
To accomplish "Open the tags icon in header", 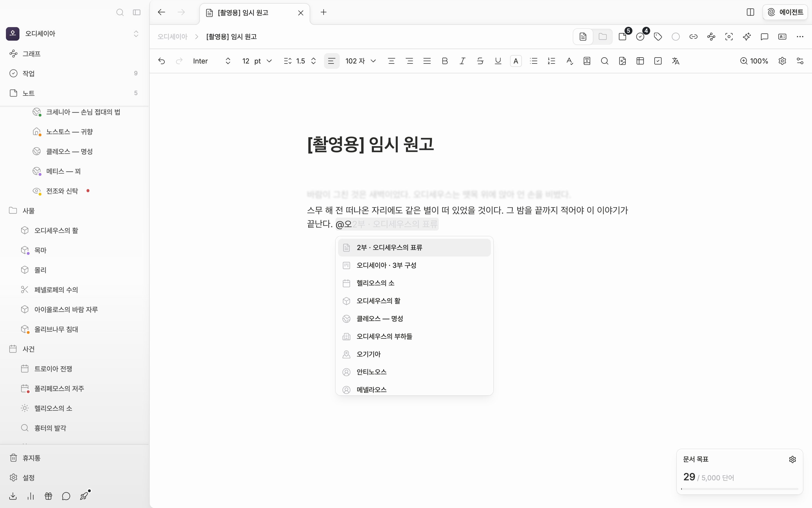I will 658,37.
